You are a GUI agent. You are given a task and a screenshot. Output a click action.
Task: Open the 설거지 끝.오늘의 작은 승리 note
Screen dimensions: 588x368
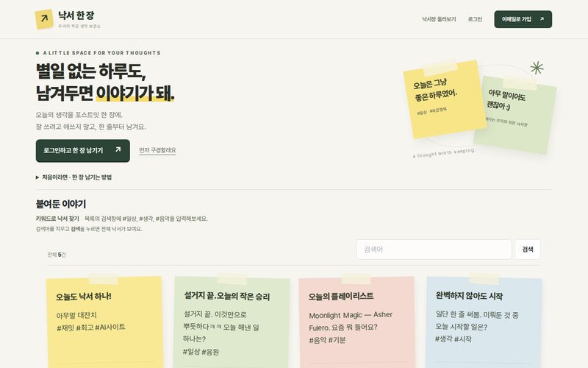227,296
